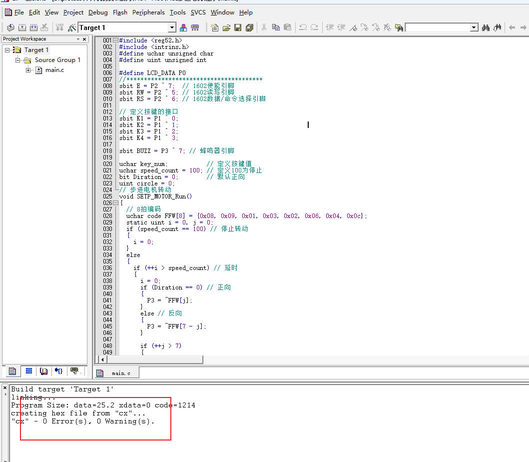Collapse the Target 1 tree node
Viewport: 529px width, 462px height.
click(7, 50)
